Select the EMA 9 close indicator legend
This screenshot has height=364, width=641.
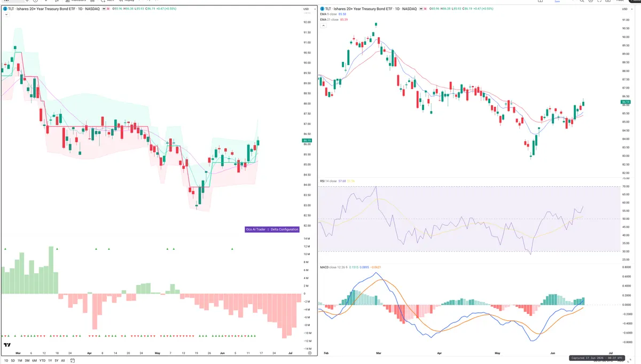(x=329, y=14)
